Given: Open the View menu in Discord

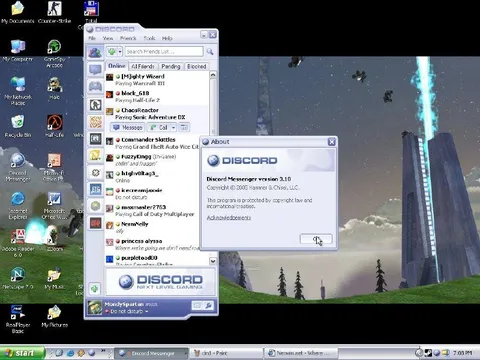Looking at the screenshot, I should 108,38.
